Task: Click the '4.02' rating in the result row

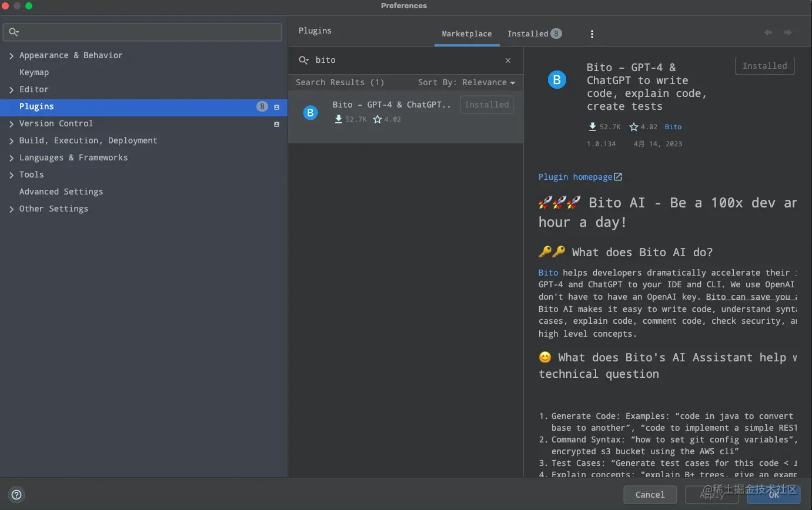Action: pos(393,119)
